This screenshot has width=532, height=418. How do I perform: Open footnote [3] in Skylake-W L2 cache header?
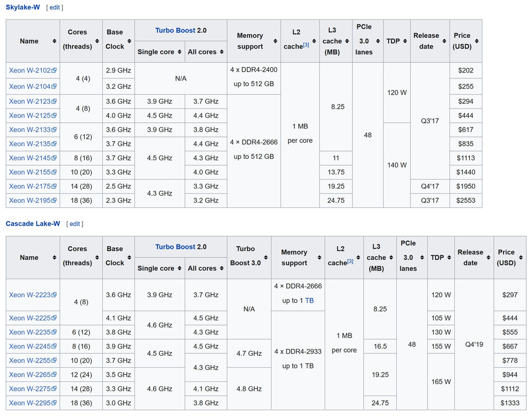306,44
